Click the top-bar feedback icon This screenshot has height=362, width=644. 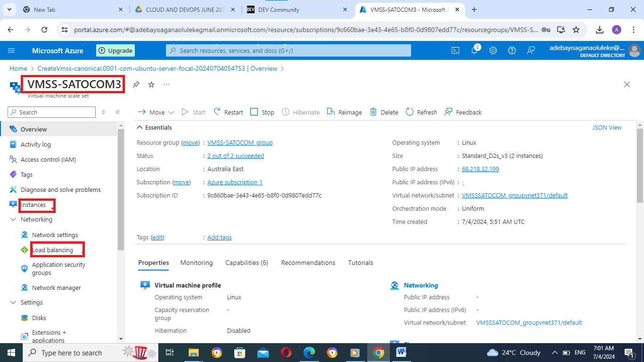tap(531, 50)
